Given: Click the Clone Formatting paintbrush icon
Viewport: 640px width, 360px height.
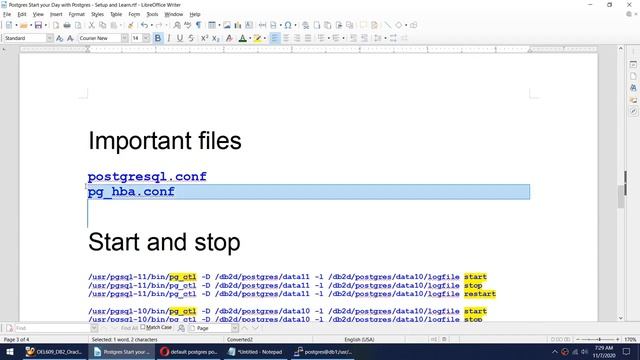Looking at the screenshot, I should 131,25.
